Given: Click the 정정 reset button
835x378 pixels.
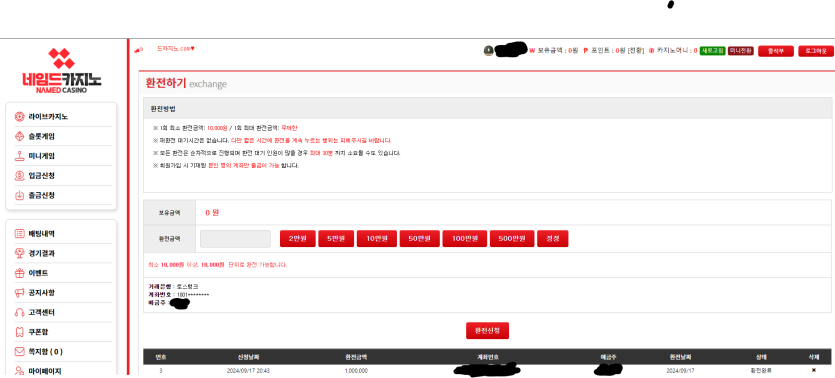Looking at the screenshot, I should point(553,239).
